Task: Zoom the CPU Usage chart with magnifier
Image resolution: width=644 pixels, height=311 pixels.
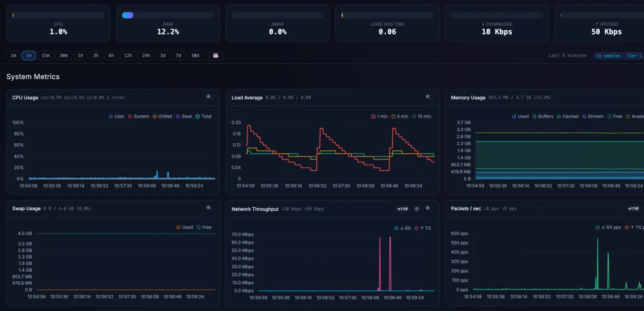Action: click(x=209, y=97)
